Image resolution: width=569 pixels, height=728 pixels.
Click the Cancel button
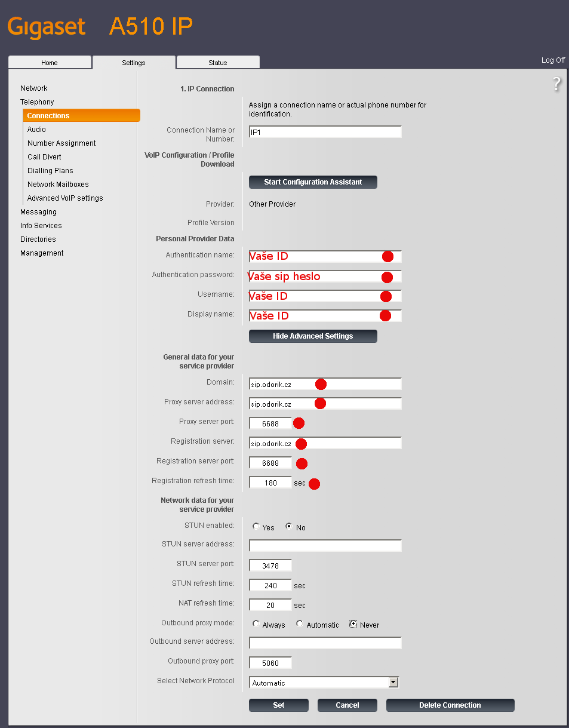[x=347, y=705]
